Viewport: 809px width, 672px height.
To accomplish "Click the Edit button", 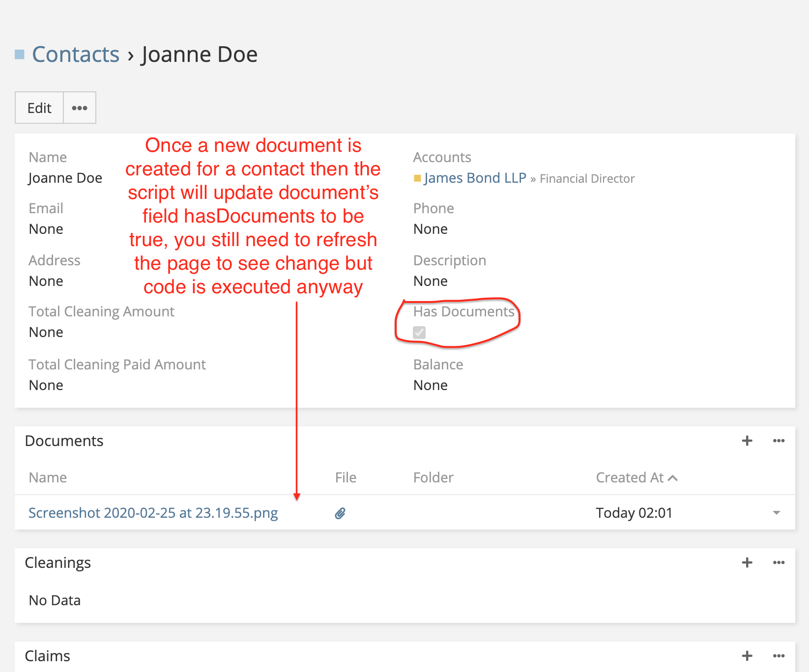I will point(39,108).
